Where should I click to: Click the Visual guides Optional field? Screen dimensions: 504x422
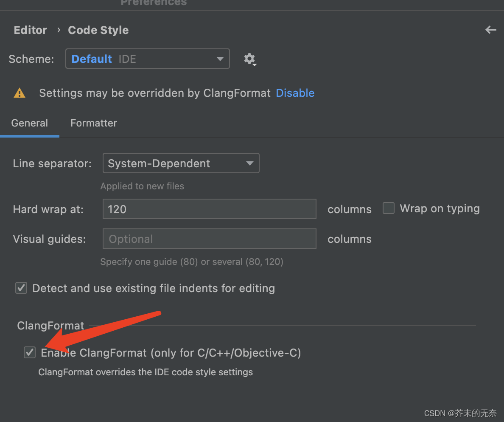(209, 239)
